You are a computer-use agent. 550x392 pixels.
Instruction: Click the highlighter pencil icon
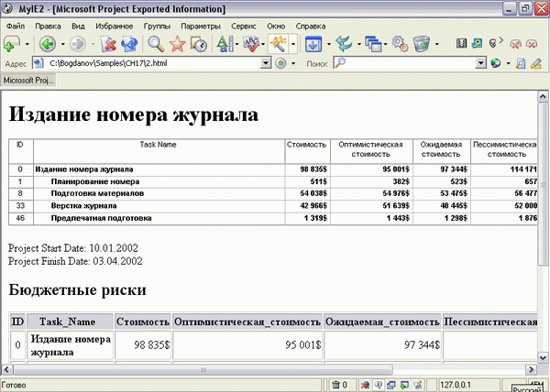pyautogui.click(x=536, y=63)
